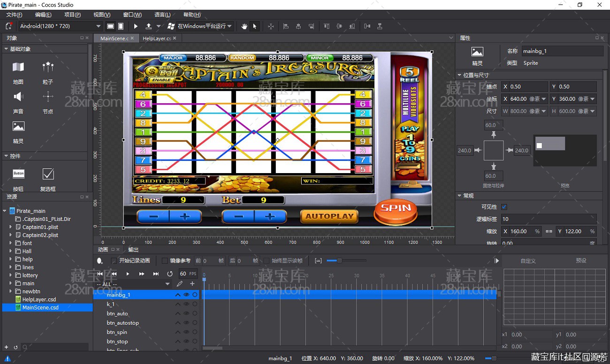
Task: Collapse the 位置与尺寸 section
Action: (x=459, y=75)
